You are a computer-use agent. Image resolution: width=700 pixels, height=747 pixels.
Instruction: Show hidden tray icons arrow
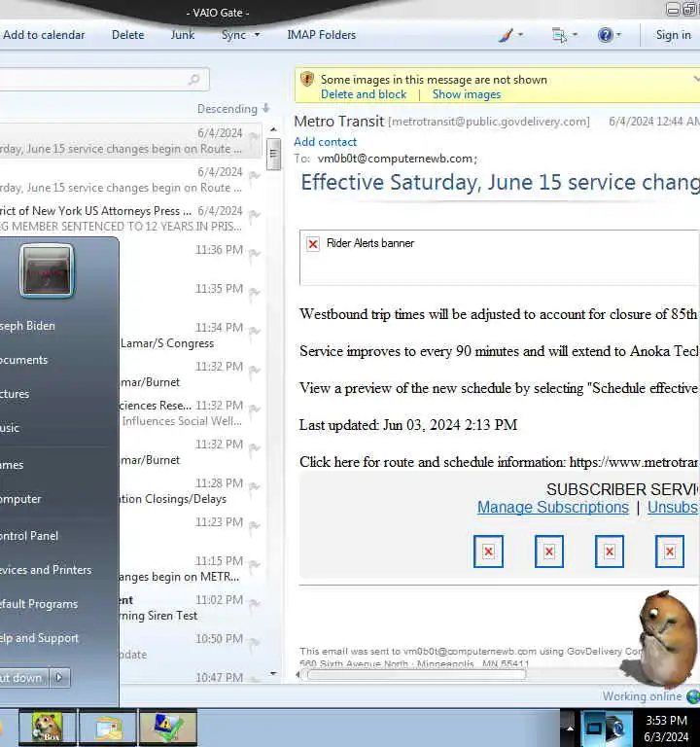pyautogui.click(x=570, y=729)
